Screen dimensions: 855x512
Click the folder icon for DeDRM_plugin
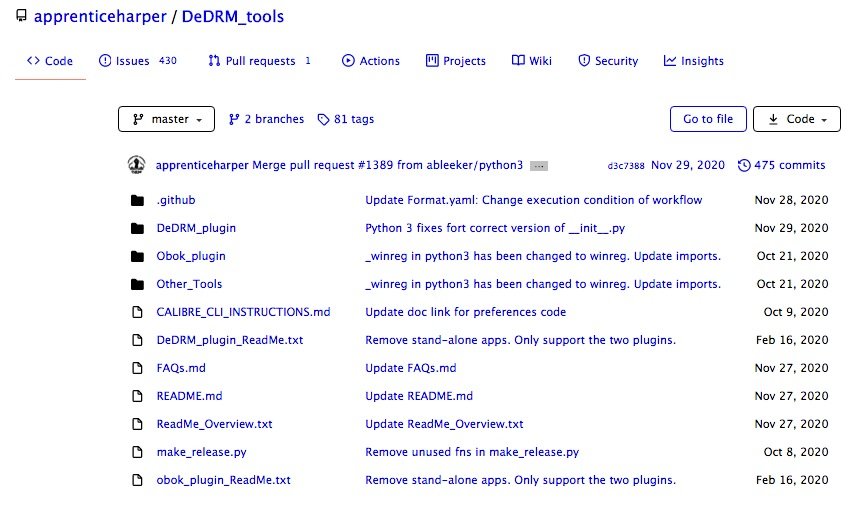click(x=137, y=228)
